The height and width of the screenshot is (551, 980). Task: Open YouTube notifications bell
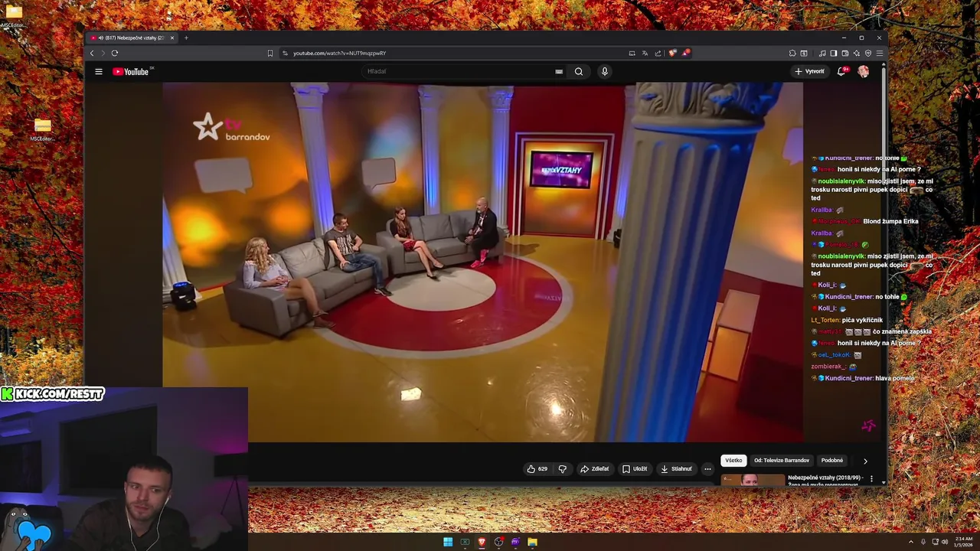841,71
